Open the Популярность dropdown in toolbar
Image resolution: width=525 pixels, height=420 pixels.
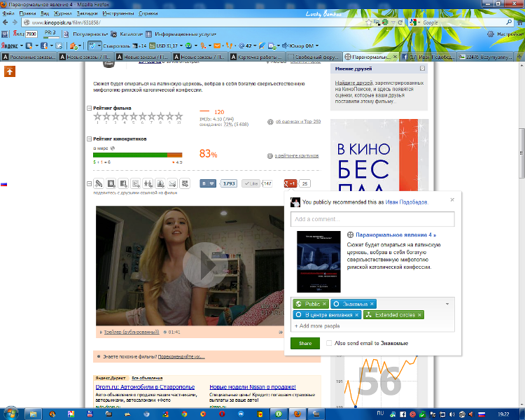click(x=90, y=34)
